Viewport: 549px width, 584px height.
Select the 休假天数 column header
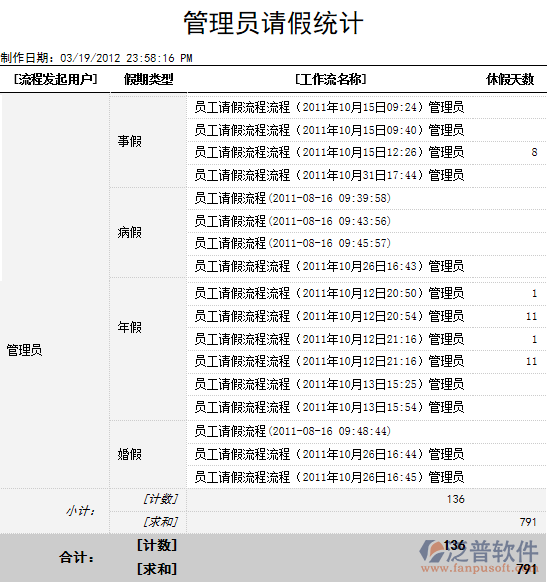click(x=510, y=79)
